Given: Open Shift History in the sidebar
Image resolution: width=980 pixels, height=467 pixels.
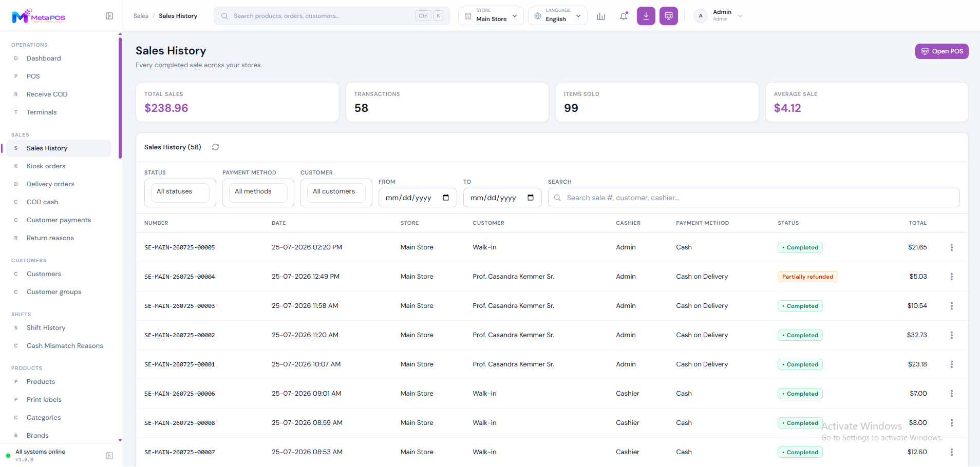Looking at the screenshot, I should click(59, 328).
